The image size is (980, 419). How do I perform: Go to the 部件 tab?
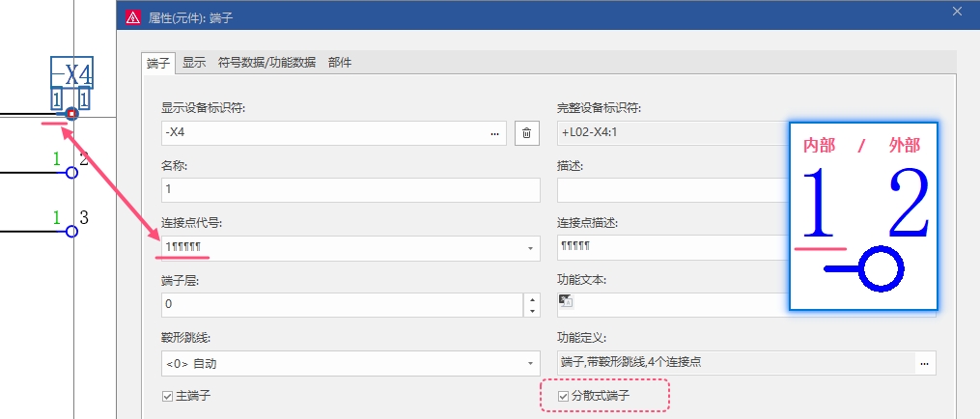tap(340, 63)
